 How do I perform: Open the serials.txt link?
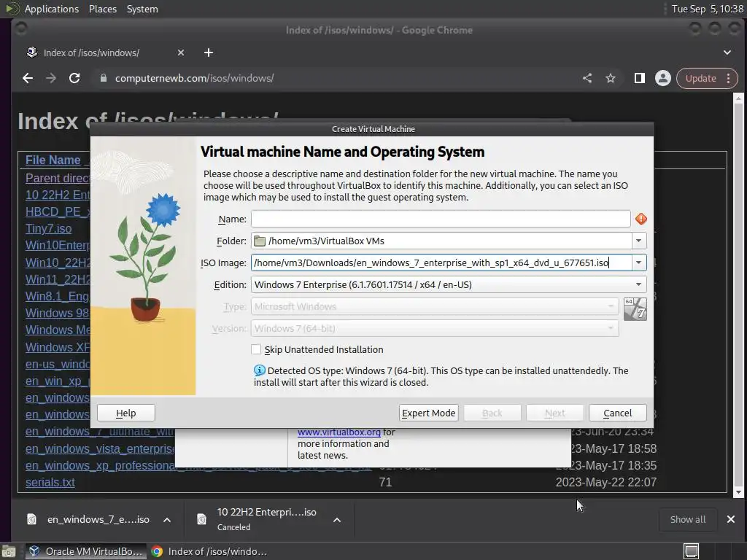(50, 483)
